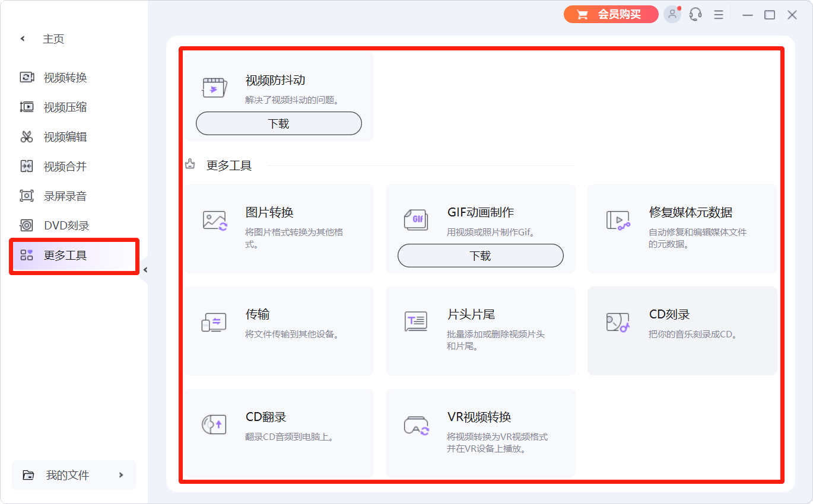813x504 pixels.
Task: Open the CD翻录 tool title
Action: pos(266,417)
